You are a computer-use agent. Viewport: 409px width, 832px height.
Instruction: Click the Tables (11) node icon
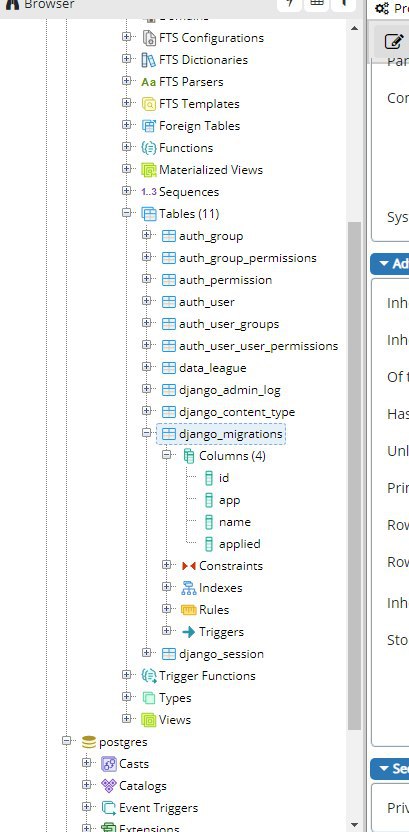(149, 214)
